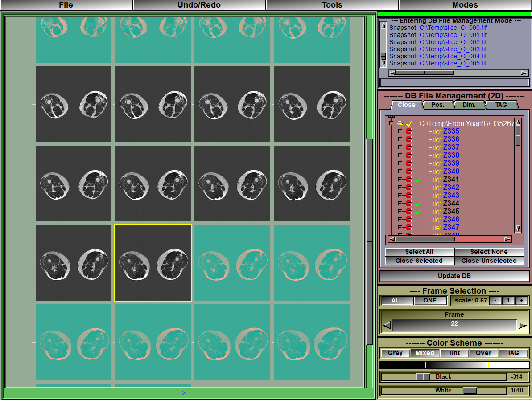532x400 pixels.
Task: Expand the Z341 file node
Action: tap(400, 180)
